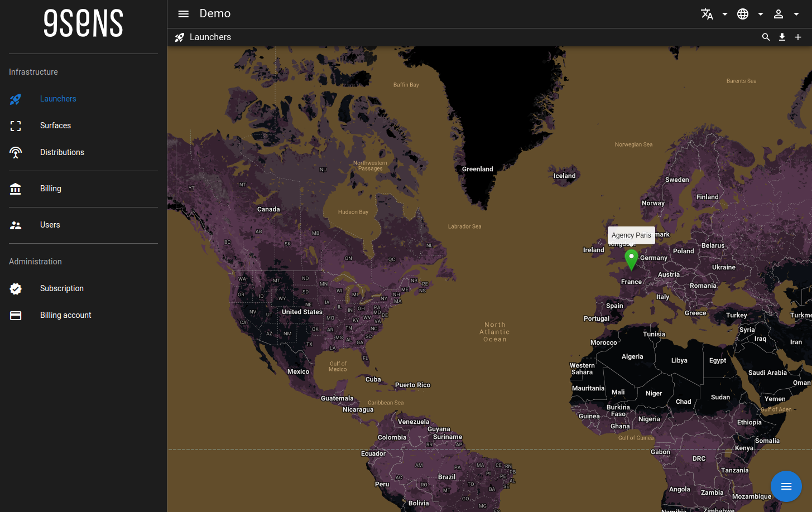The height and width of the screenshot is (512, 812).
Task: Click the Greenland label on the map
Action: click(478, 169)
